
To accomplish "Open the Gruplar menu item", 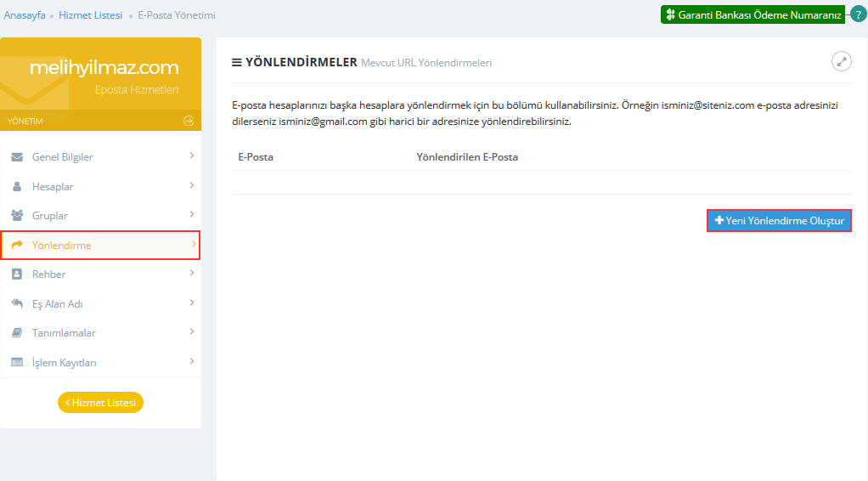I will [50, 216].
